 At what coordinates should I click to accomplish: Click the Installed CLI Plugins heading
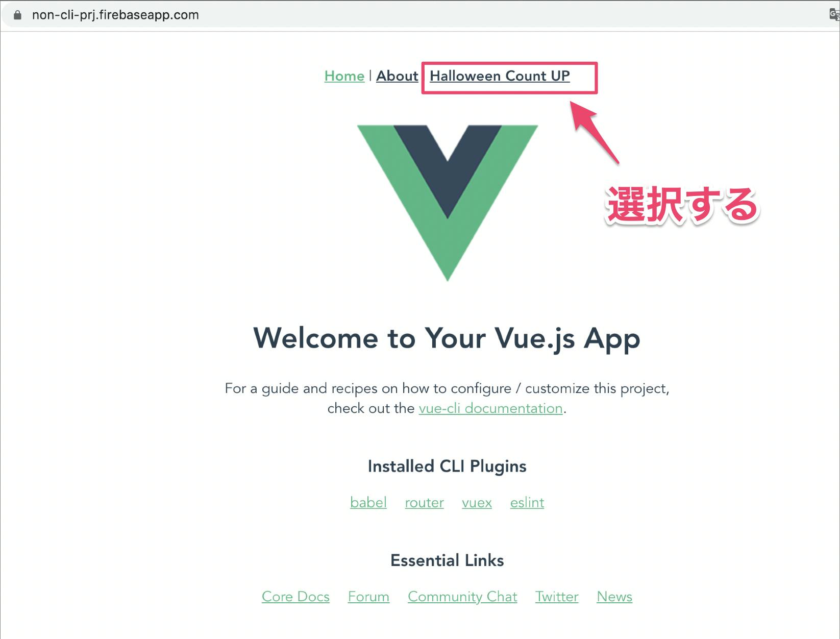click(447, 466)
